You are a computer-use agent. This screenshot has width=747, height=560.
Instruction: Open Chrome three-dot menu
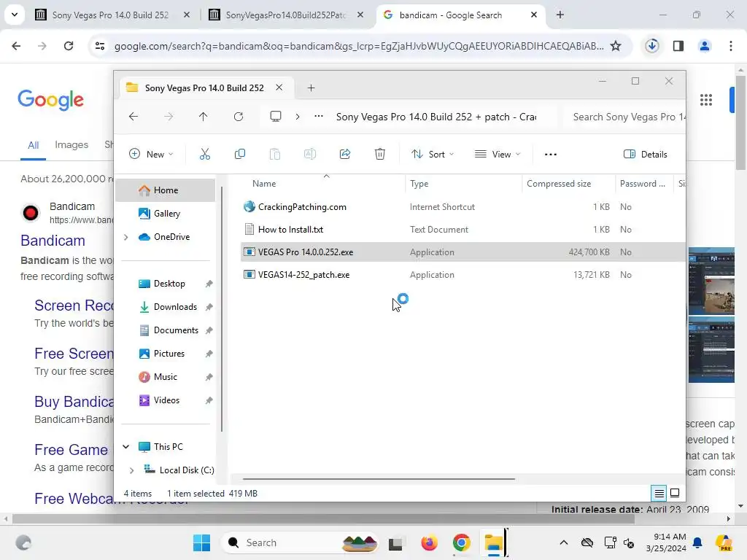pos(731,46)
